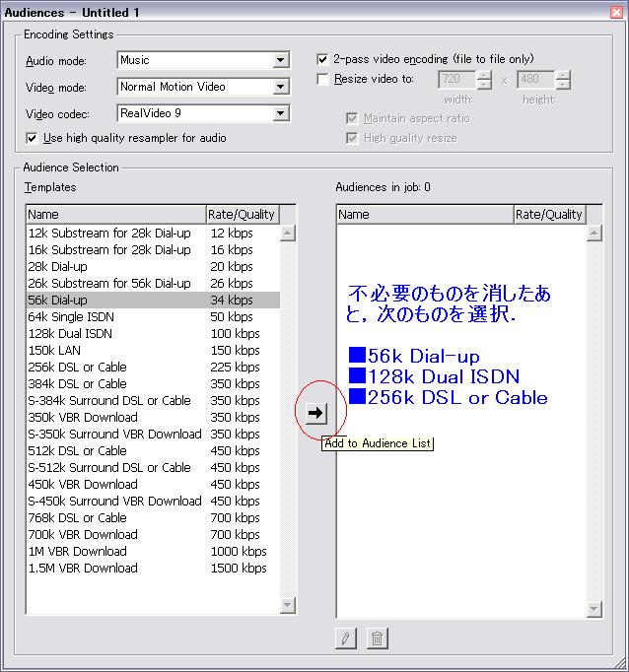Image resolution: width=629 pixels, height=672 pixels.
Task: Click the resize height field
Action: 536,79
